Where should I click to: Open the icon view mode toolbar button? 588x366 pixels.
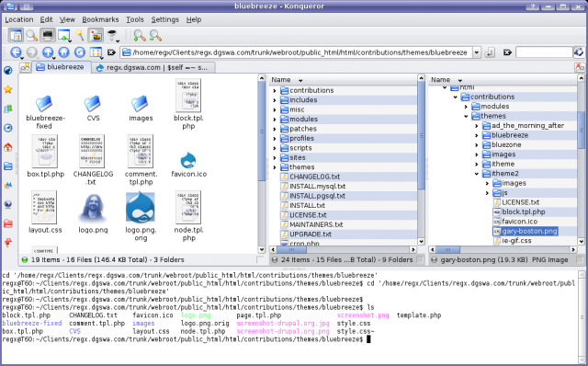pyautogui.click(x=96, y=52)
